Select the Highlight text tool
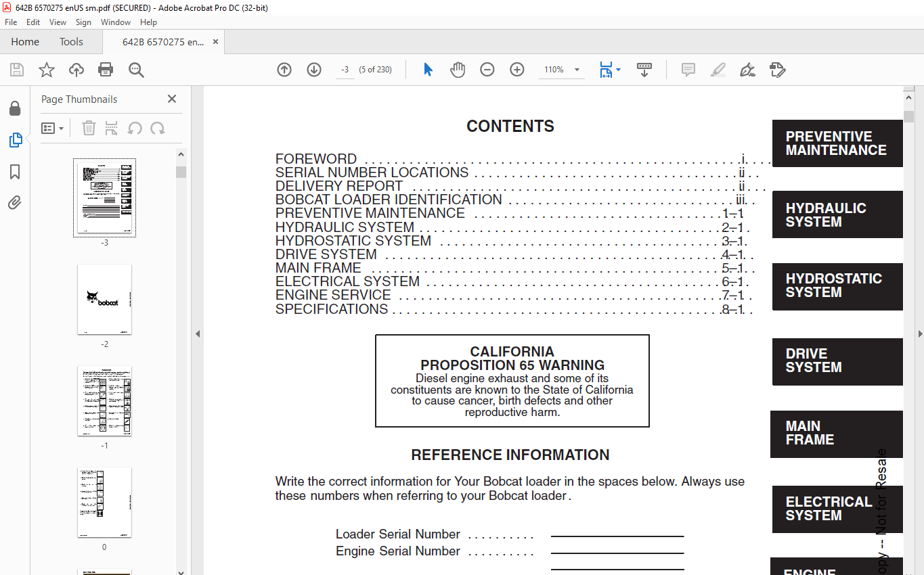This screenshot has width=924, height=575. (718, 70)
